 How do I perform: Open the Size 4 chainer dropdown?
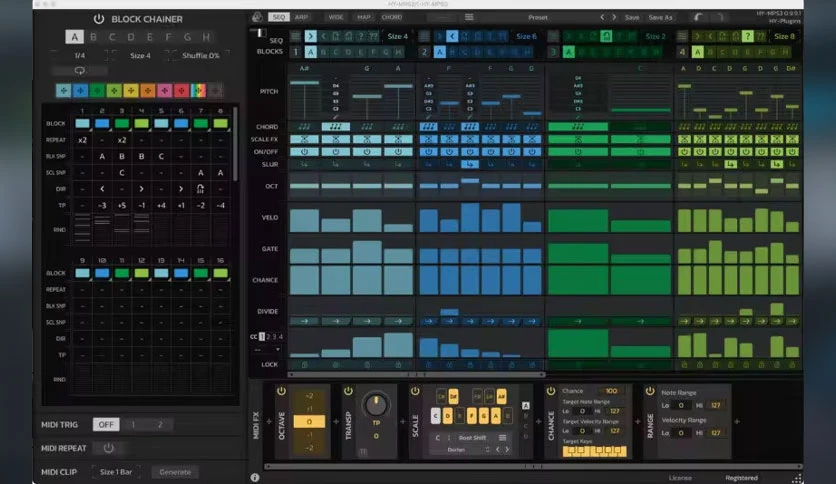point(140,55)
